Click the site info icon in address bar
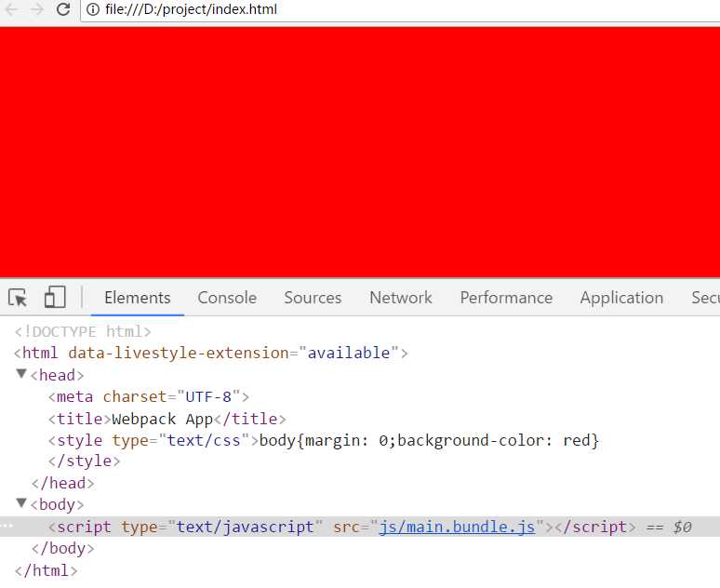Image resolution: width=720 pixels, height=588 pixels. [93, 10]
